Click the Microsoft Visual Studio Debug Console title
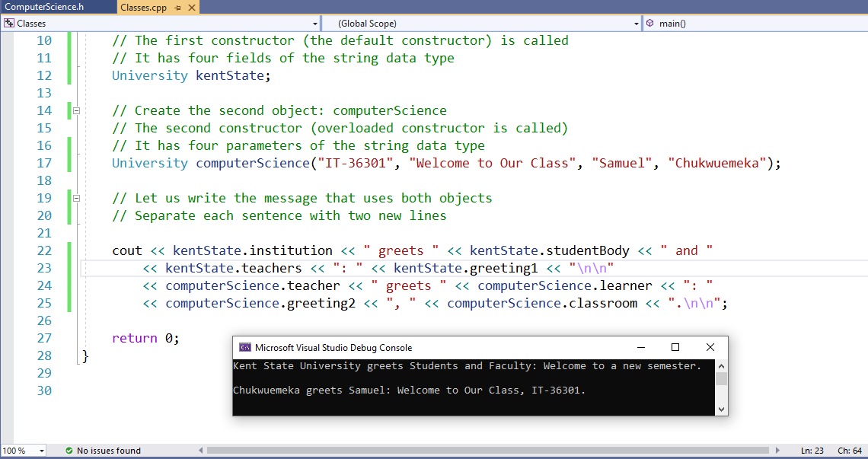This screenshot has width=868, height=459. tap(333, 348)
